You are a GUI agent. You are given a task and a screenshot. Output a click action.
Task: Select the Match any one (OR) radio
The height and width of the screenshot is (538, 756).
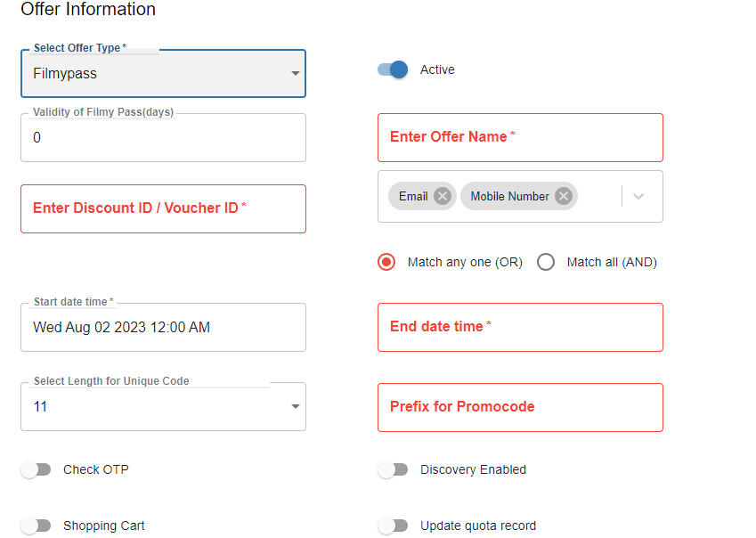click(386, 262)
